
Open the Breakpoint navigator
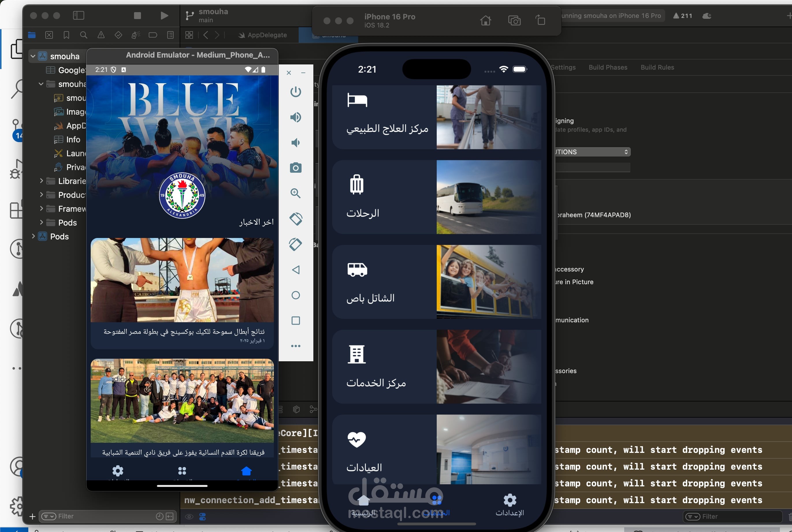coord(153,35)
